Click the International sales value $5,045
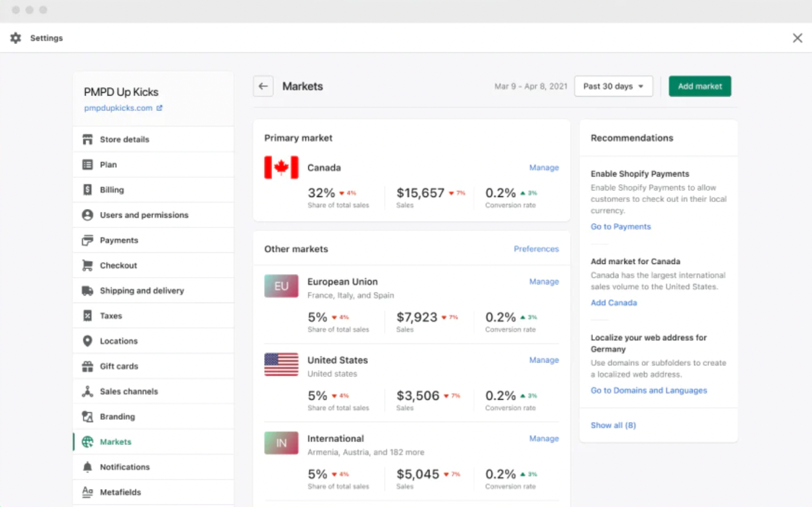This screenshot has height=507, width=812. click(x=418, y=474)
